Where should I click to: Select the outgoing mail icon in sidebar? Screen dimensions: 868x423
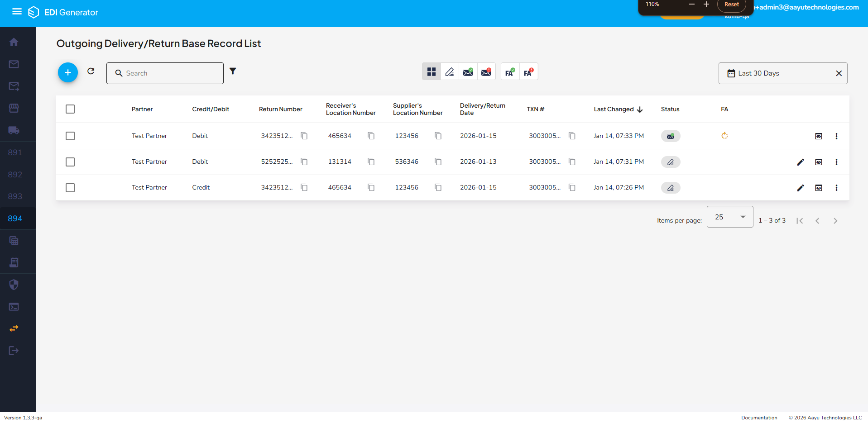coord(14,86)
